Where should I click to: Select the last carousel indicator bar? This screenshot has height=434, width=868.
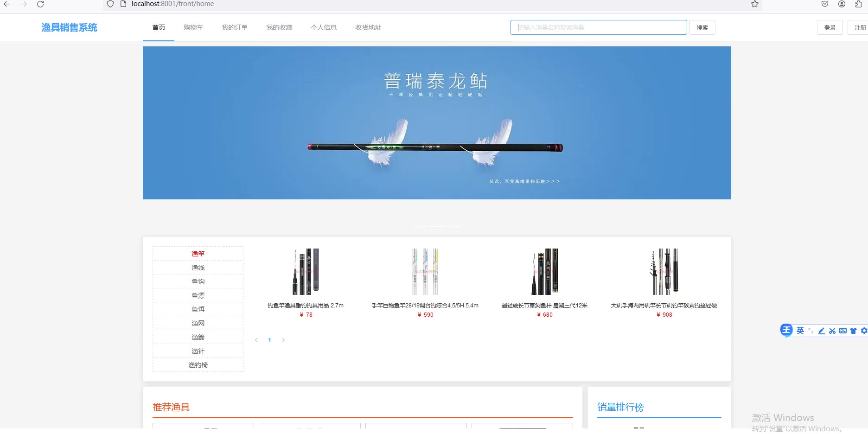[454, 226]
